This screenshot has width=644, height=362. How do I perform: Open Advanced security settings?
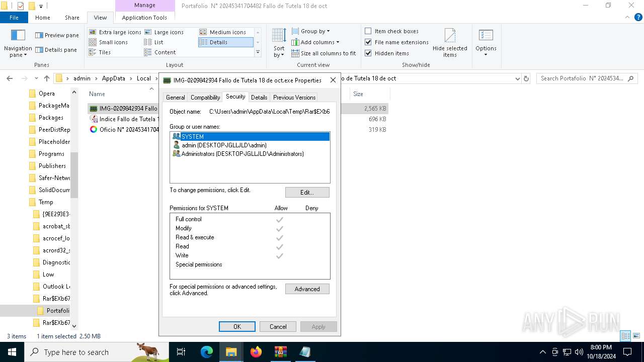coord(307,289)
